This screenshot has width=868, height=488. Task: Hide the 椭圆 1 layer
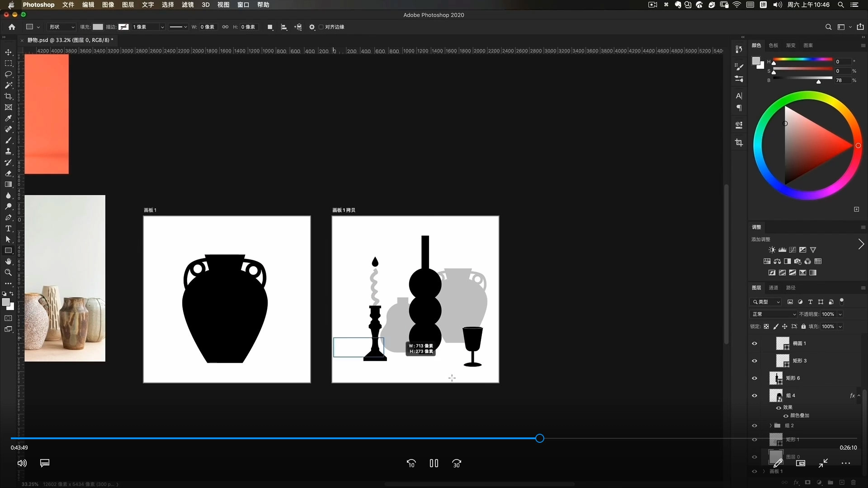pos(754,343)
